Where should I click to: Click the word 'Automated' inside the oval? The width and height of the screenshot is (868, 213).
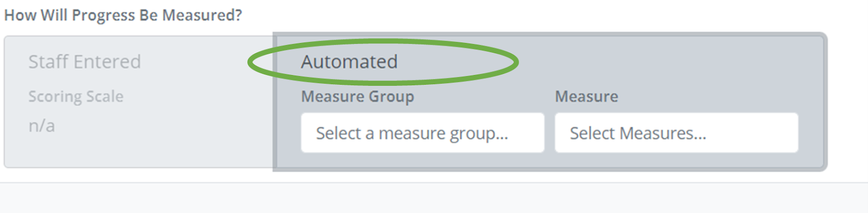click(349, 62)
